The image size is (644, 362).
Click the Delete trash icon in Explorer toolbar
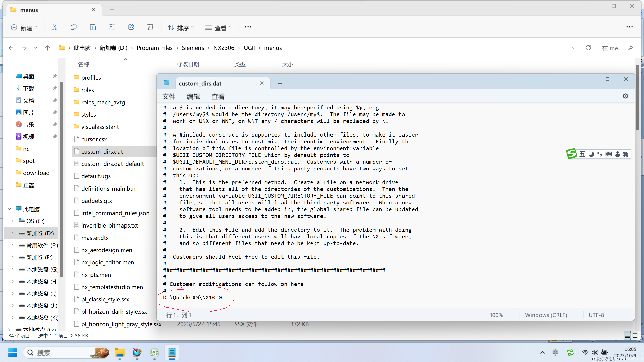click(x=150, y=27)
